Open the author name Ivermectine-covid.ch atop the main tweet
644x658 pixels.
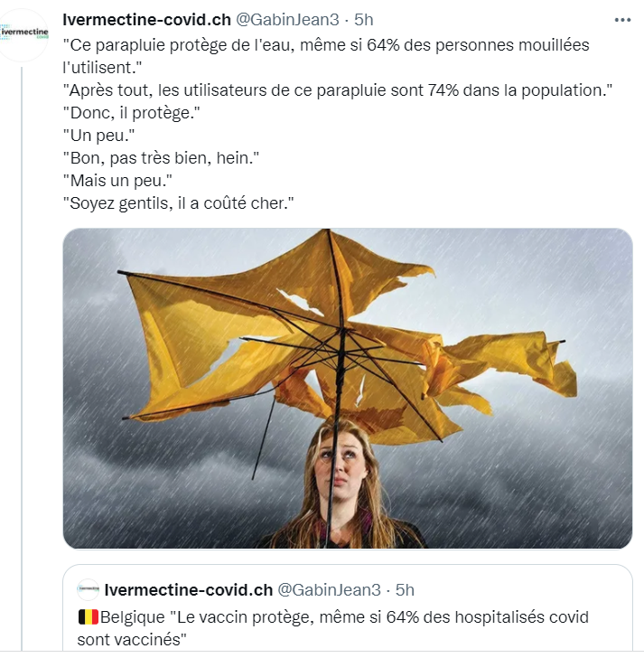(146, 20)
